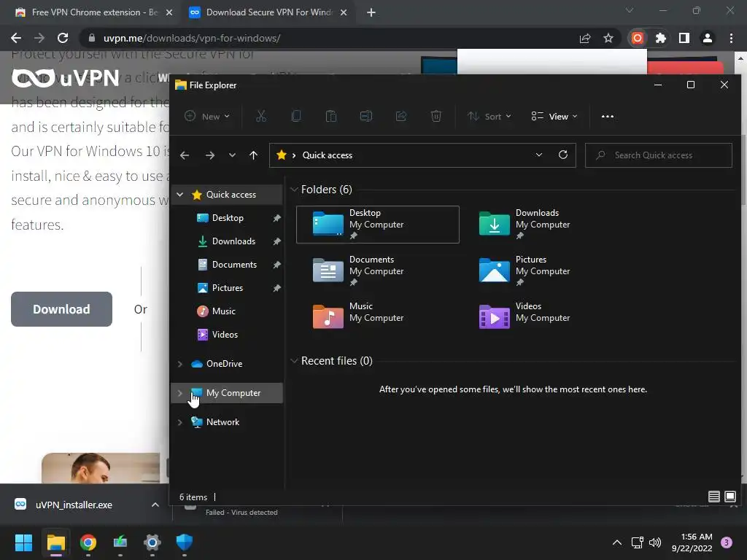The image size is (747, 560).
Task: Open Google Chrome from the taskbar
Action: (88, 542)
